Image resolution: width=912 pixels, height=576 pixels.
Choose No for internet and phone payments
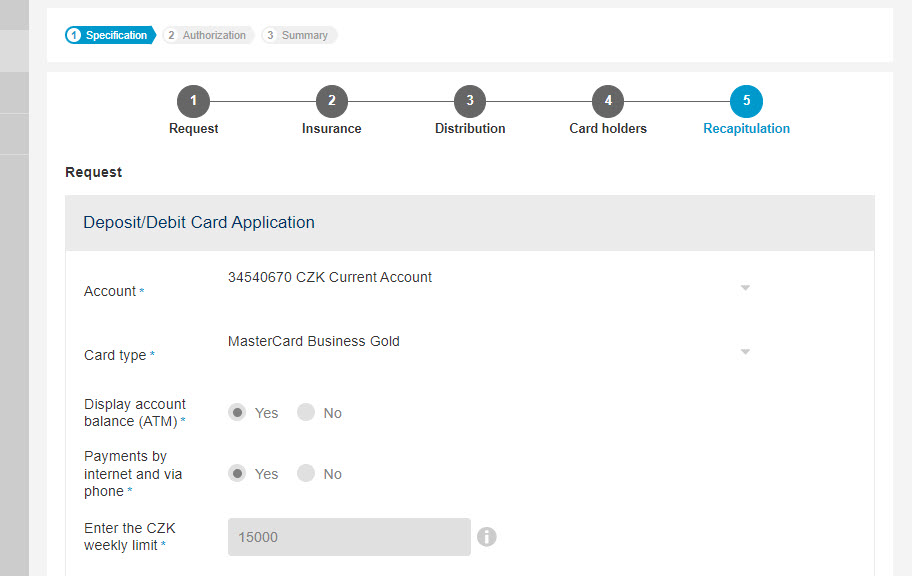[306, 474]
